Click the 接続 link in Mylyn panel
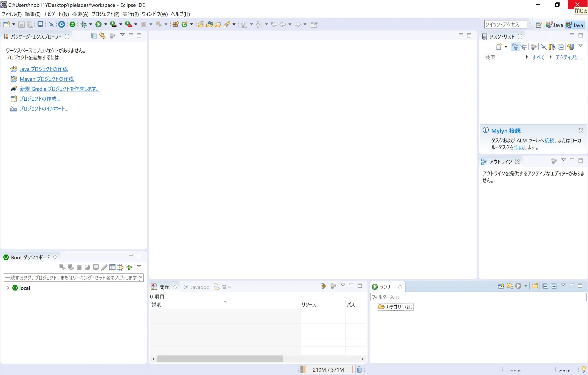 tap(549, 140)
